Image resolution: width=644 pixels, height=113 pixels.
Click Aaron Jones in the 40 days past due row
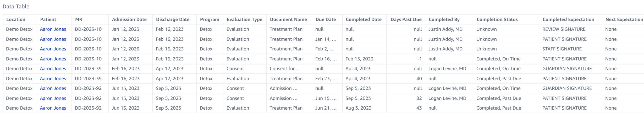[x=53, y=79]
